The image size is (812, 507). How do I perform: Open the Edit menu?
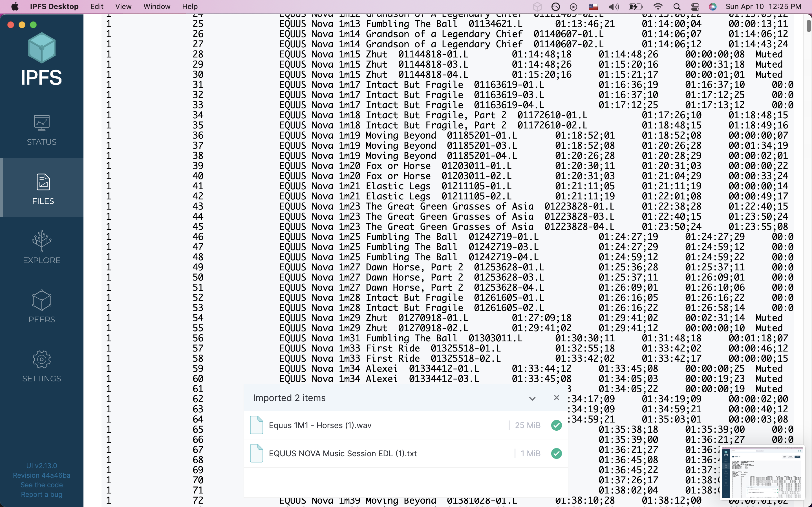[97, 7]
